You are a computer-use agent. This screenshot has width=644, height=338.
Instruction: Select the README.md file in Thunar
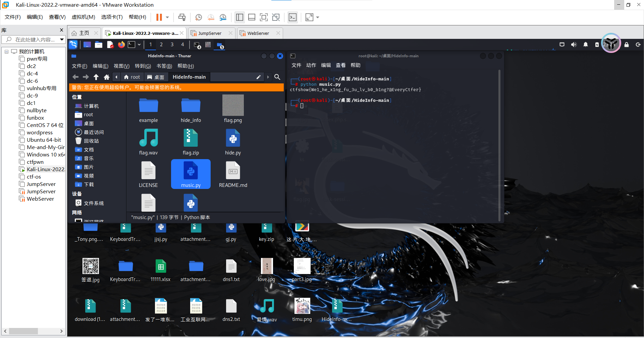233,175
